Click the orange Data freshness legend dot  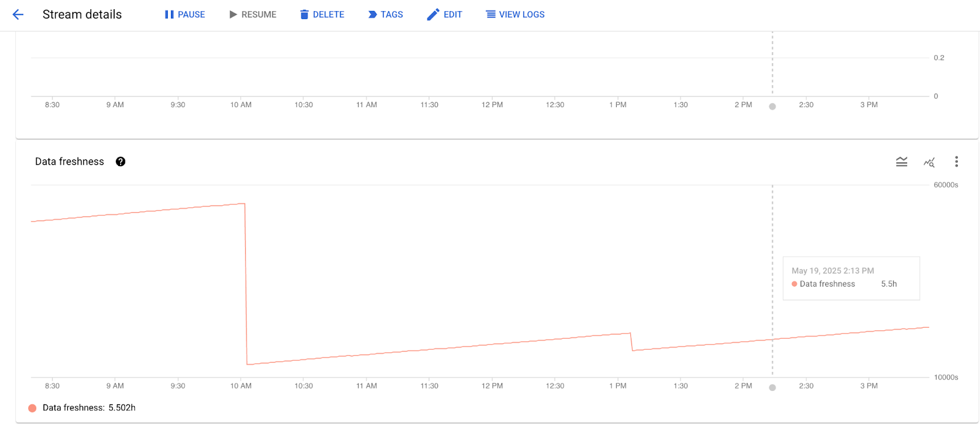coord(32,408)
